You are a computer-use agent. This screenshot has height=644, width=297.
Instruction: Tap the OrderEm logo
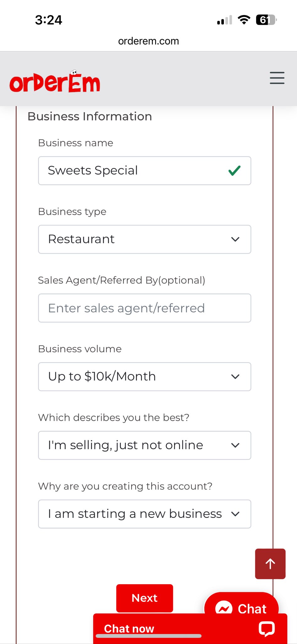pos(55,82)
